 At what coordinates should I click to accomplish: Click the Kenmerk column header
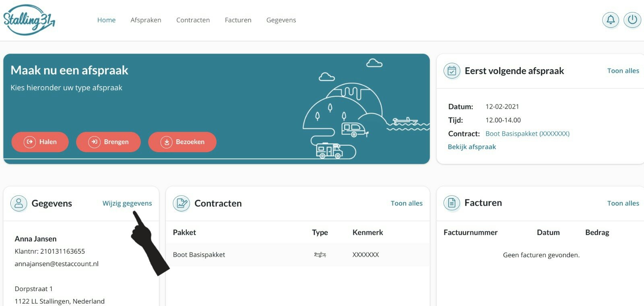pyautogui.click(x=367, y=232)
